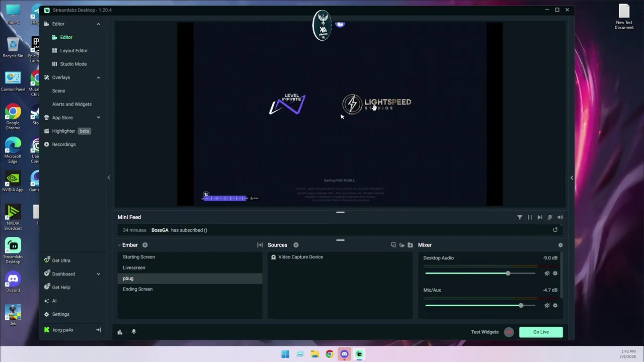Adjust the Mic/Aux volume slider
Image resolution: width=644 pixels, height=362 pixels.
click(x=480, y=305)
